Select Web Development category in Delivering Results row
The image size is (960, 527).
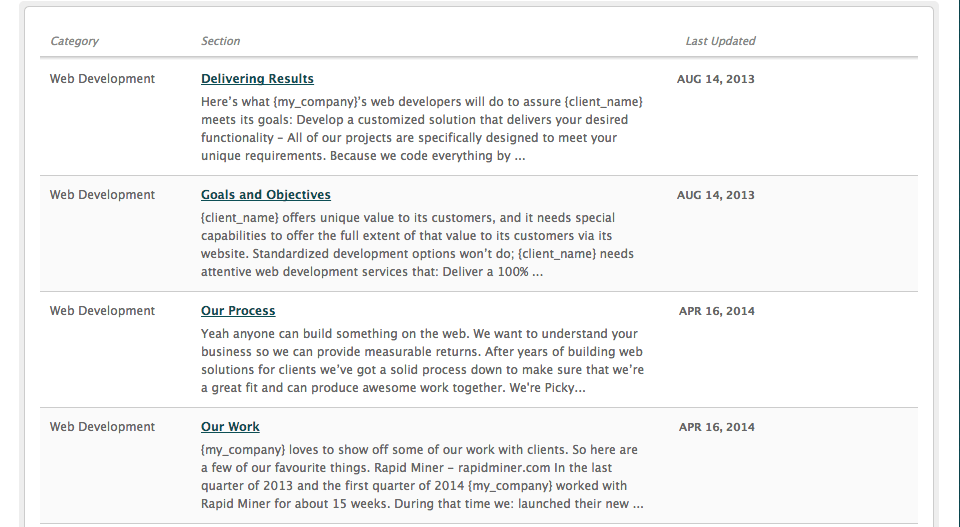(102, 79)
